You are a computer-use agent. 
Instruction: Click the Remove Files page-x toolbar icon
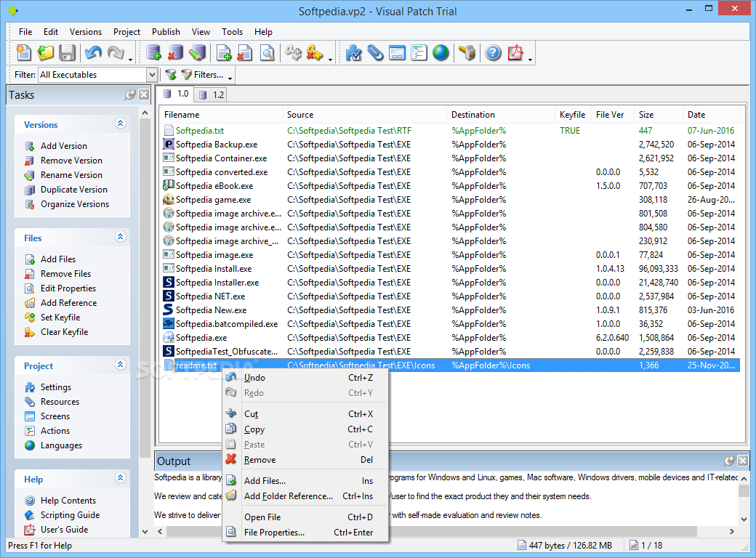point(245,53)
